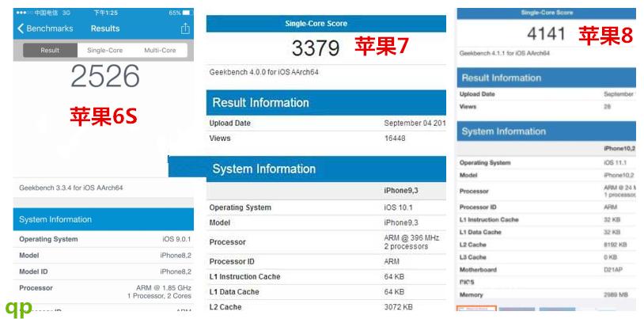
Task: Click the 64 KB L1 Instruction Cache value
Action: coord(394,277)
